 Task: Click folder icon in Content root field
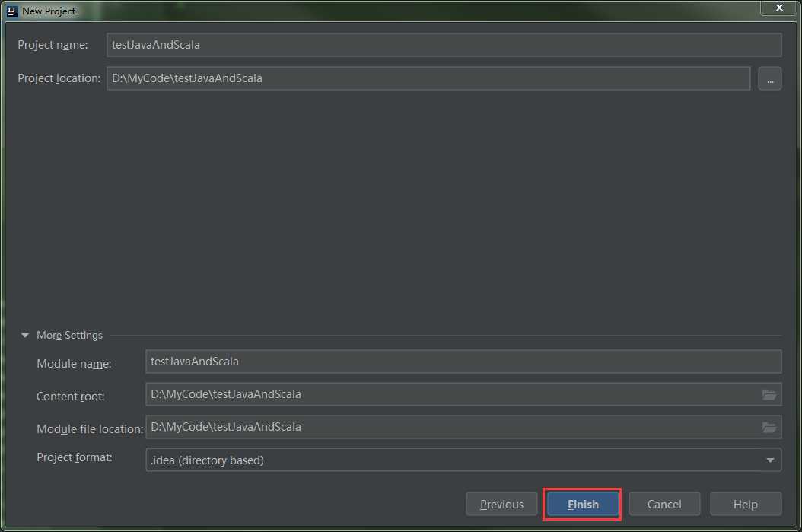tap(769, 394)
